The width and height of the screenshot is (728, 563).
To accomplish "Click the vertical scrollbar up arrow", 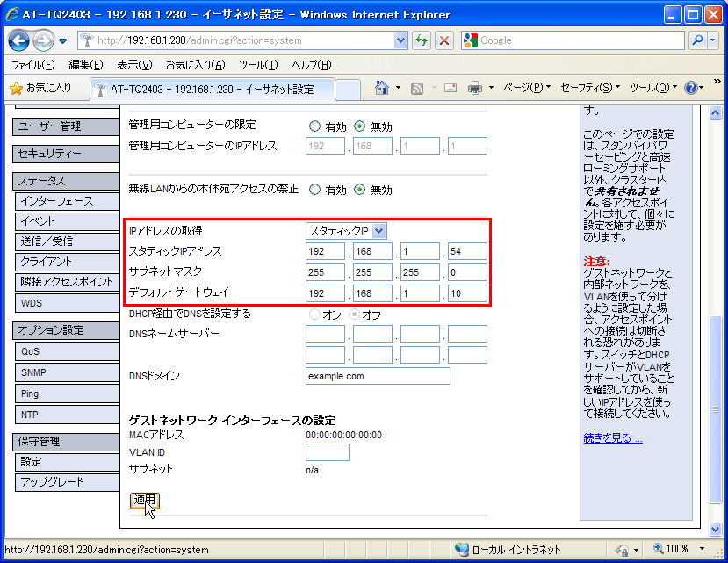I will pos(715,113).
